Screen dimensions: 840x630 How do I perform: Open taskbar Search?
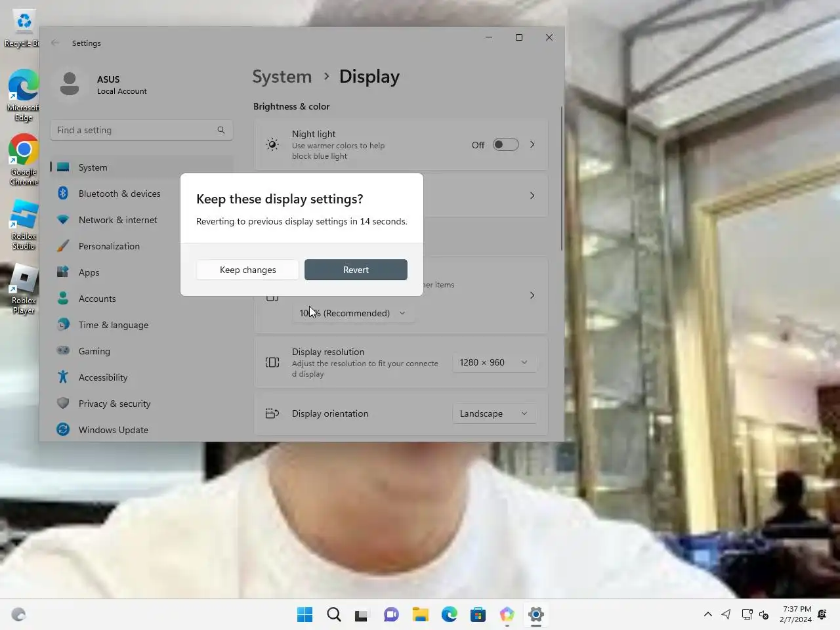[x=334, y=615]
